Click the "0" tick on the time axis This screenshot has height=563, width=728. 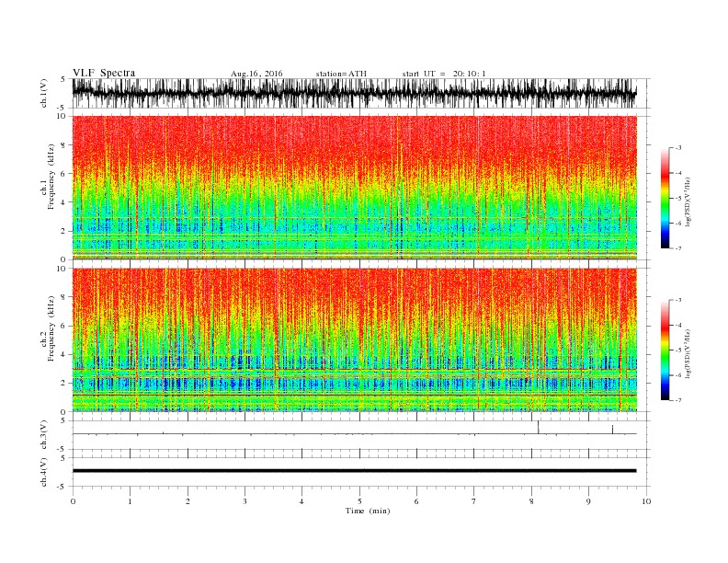tap(73, 501)
